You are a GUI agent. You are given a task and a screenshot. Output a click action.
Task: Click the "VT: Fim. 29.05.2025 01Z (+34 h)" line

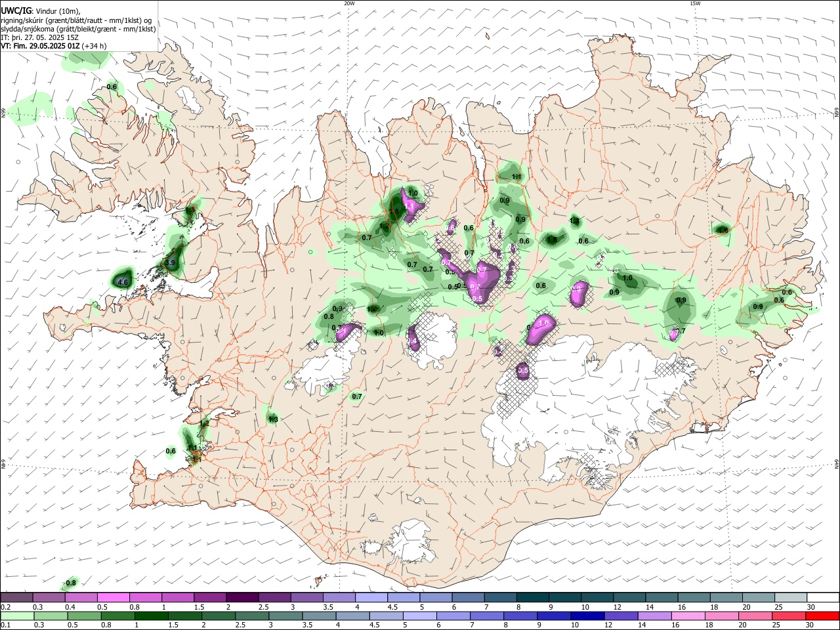[53, 46]
